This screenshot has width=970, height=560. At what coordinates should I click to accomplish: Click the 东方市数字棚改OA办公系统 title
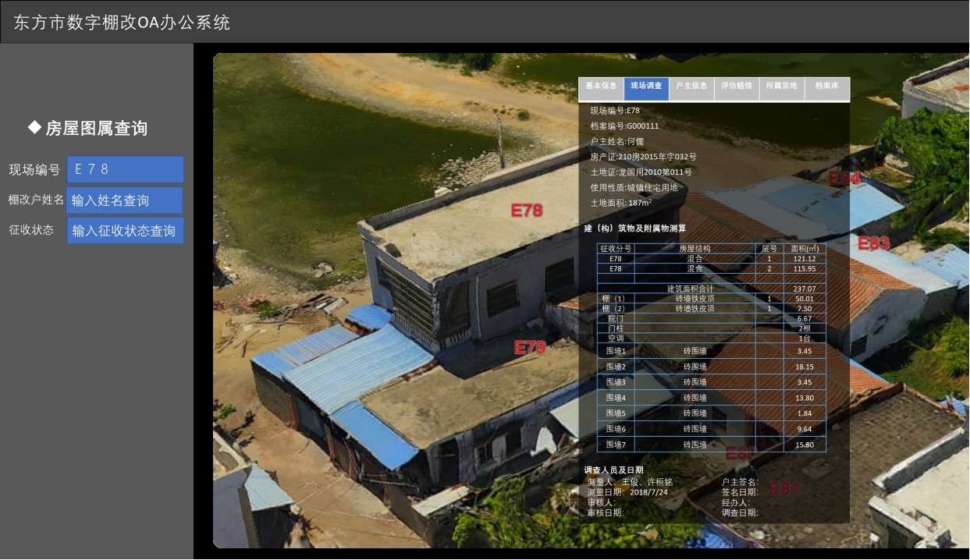click(122, 23)
